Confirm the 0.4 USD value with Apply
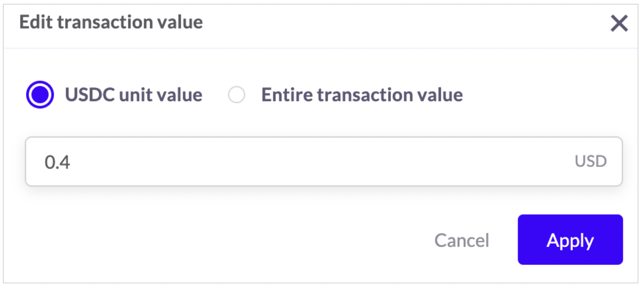 tap(570, 240)
